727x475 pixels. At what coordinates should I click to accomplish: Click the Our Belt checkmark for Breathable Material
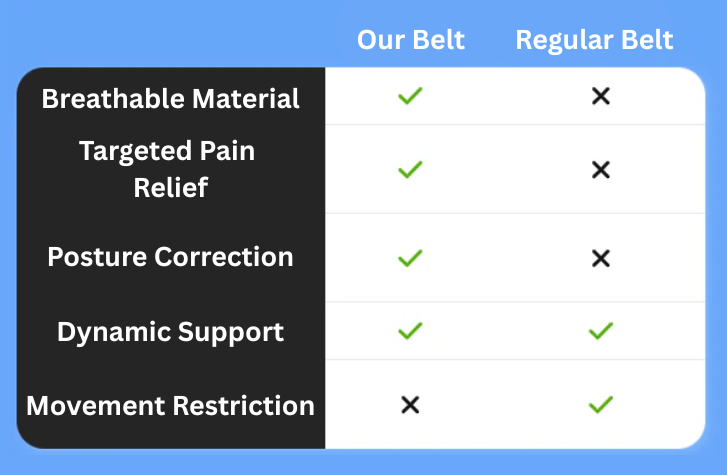pyautogui.click(x=410, y=97)
